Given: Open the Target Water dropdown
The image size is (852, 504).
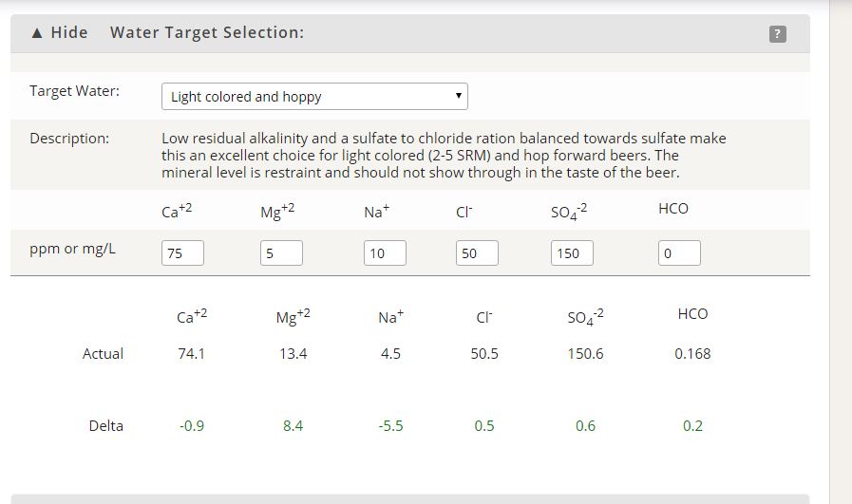Looking at the screenshot, I should point(314,96).
